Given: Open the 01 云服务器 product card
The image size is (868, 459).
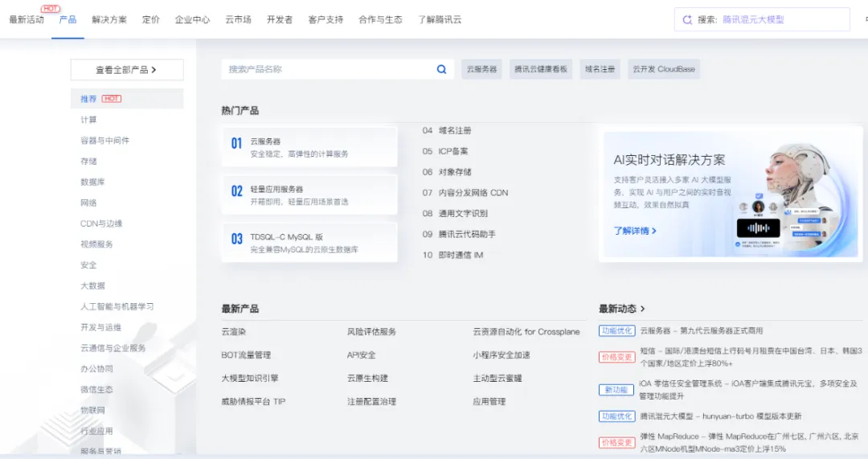Looking at the screenshot, I should (x=309, y=147).
